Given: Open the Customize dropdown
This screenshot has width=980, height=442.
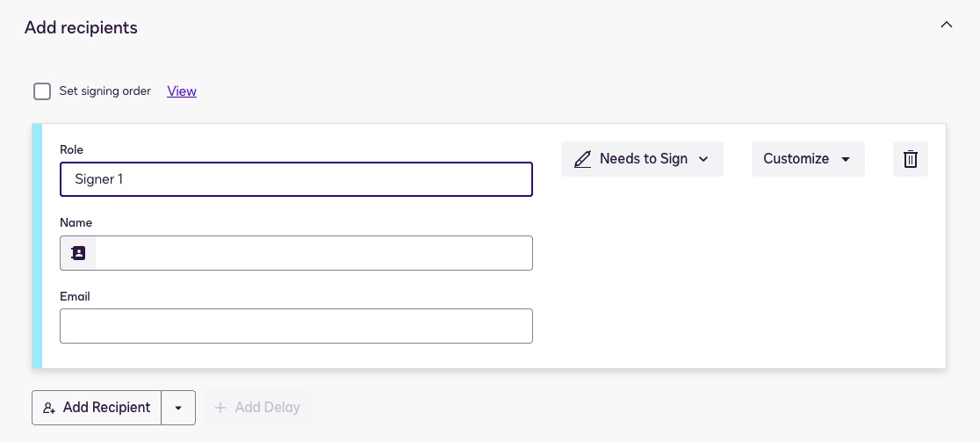Looking at the screenshot, I should [808, 159].
